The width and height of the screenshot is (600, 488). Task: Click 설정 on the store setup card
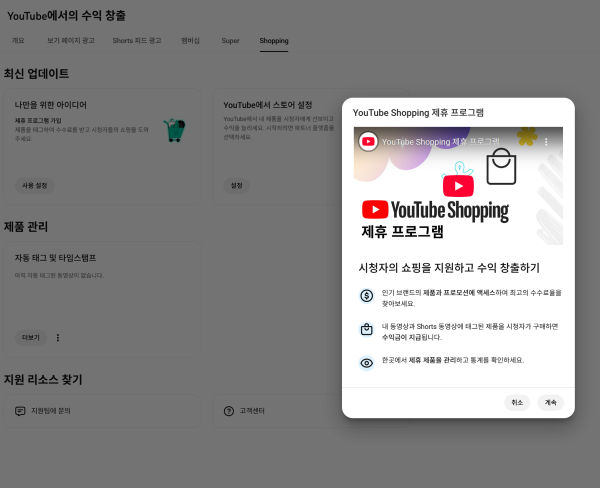click(x=237, y=185)
